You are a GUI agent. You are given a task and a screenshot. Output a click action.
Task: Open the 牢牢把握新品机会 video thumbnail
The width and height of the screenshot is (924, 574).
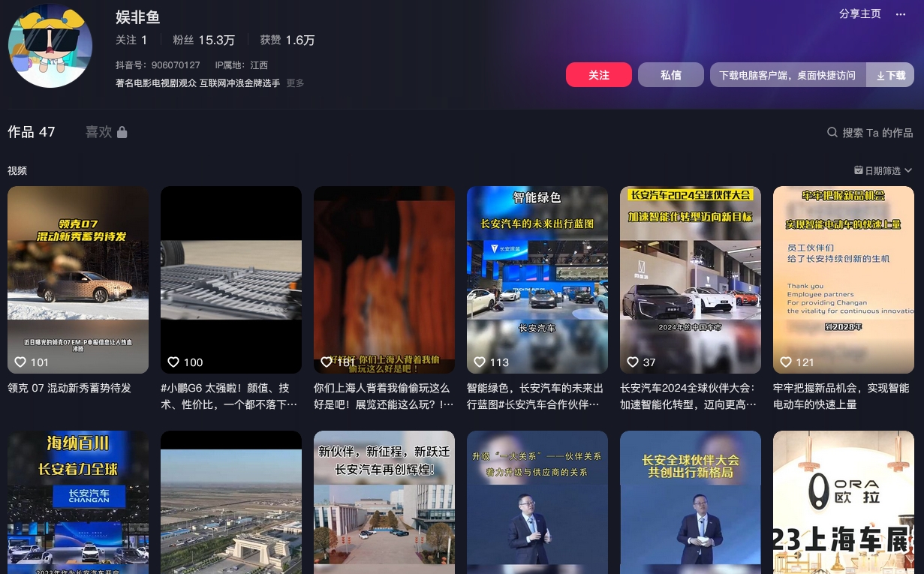tap(844, 280)
